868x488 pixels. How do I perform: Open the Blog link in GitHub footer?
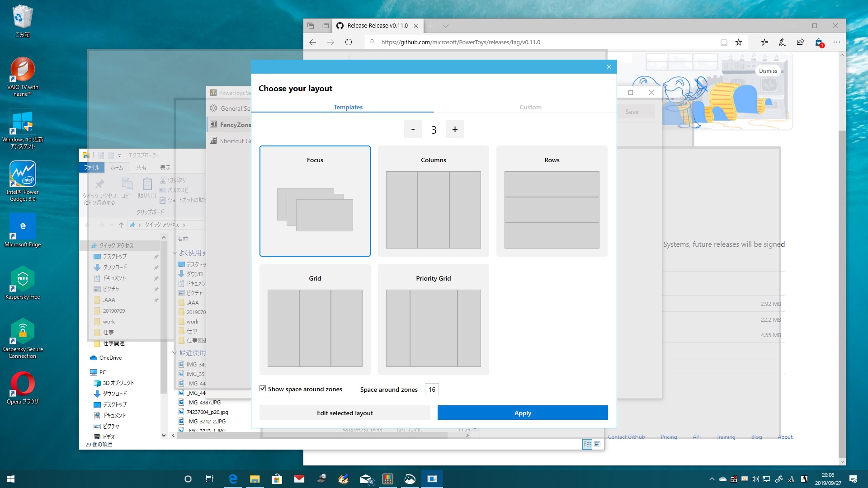point(756,437)
